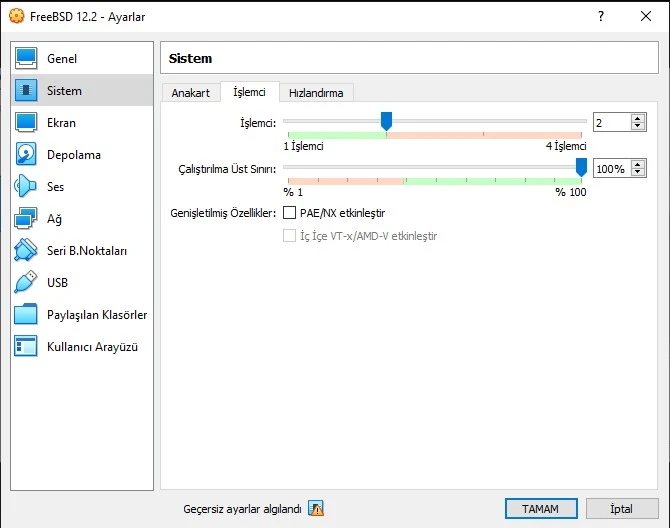The height and width of the screenshot is (528, 670).
Task: Click the İşlemci slider handle
Action: [x=386, y=121]
